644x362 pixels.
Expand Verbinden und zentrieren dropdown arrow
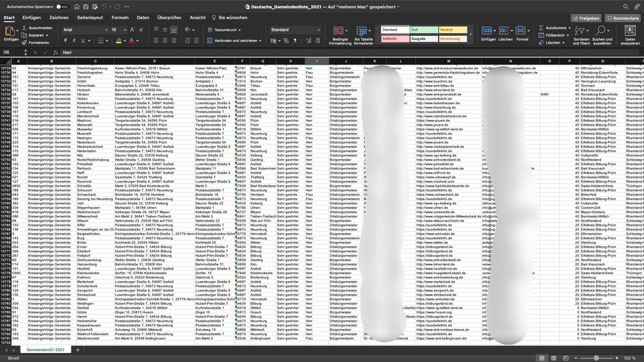[260, 41]
